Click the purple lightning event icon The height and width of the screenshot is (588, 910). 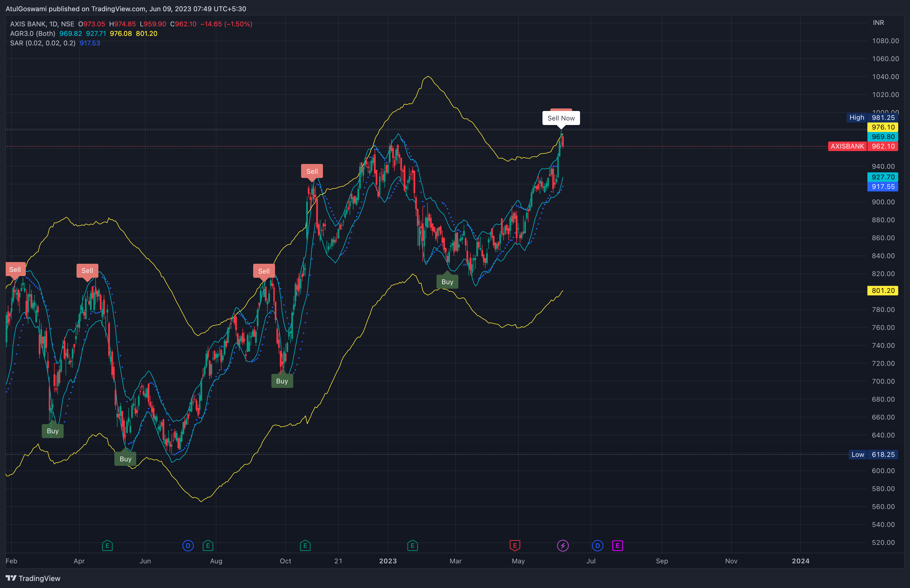(x=562, y=546)
